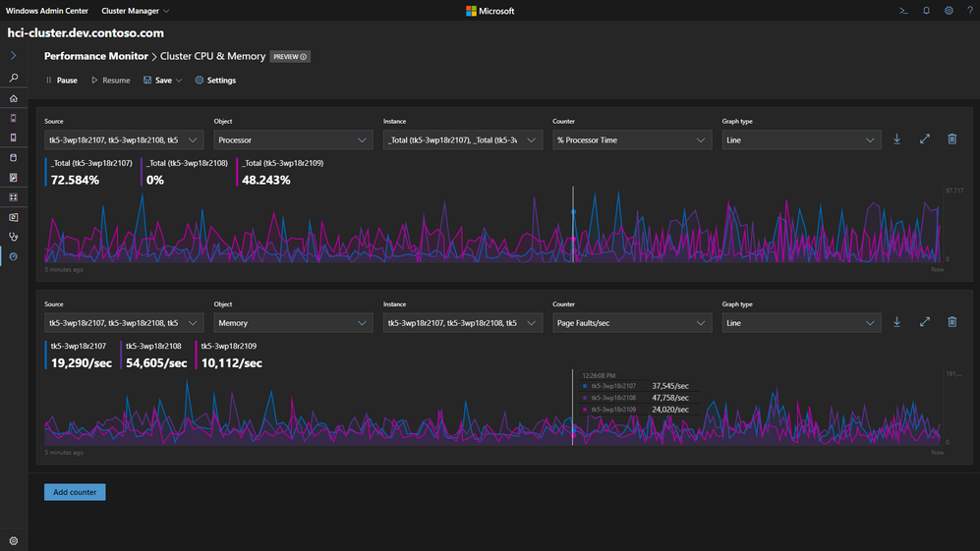This screenshot has height=551, width=980.
Task: Download the Processor graph data
Action: [897, 139]
